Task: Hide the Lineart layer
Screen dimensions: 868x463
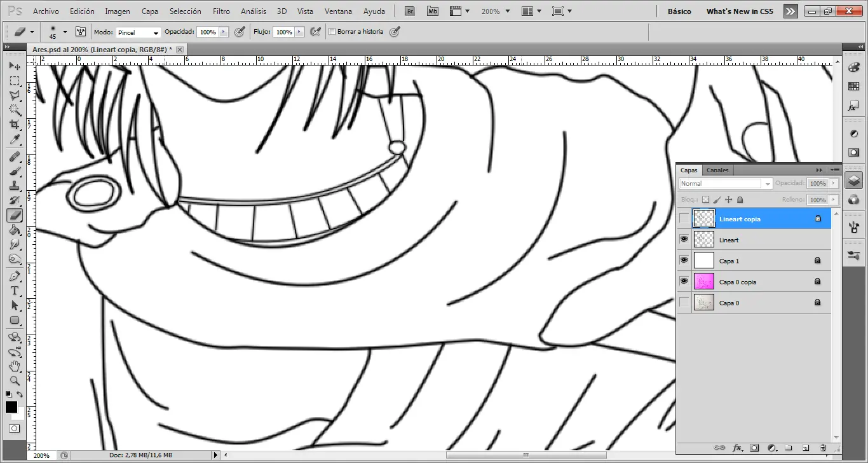Action: [x=684, y=240]
